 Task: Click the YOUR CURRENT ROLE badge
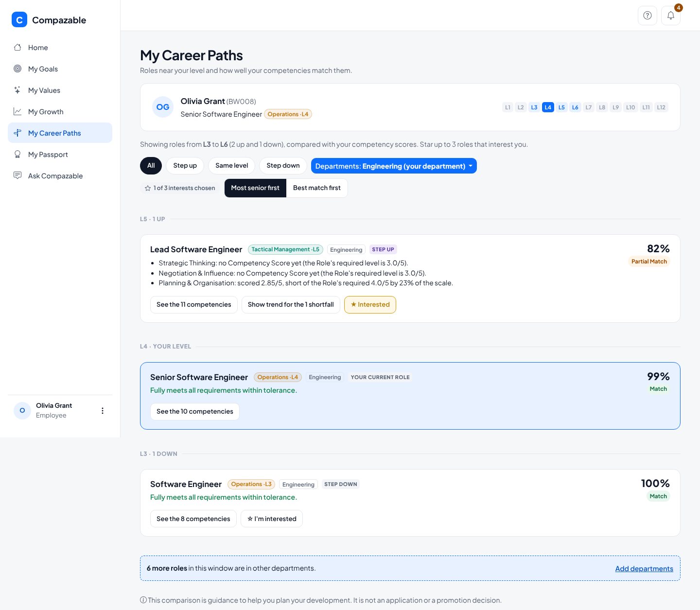(380, 377)
